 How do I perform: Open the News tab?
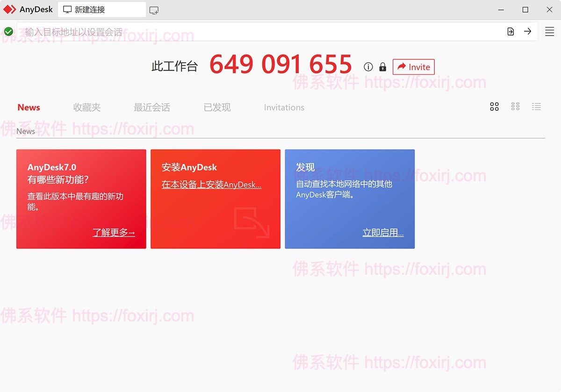click(x=29, y=107)
